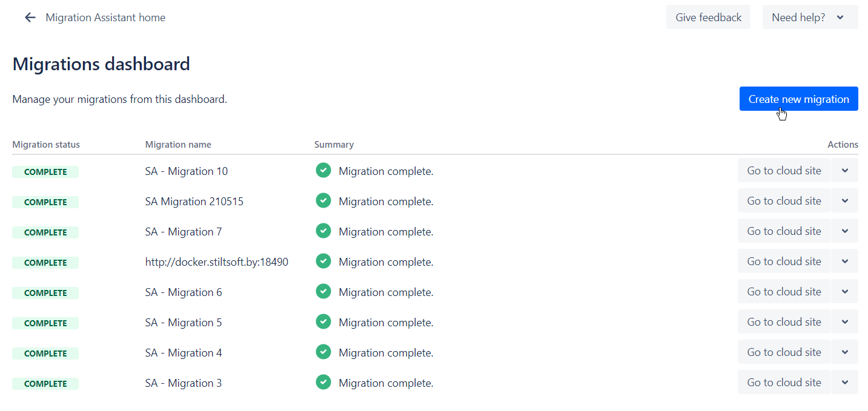Click green checkmark for SA Migration 210515

click(323, 200)
